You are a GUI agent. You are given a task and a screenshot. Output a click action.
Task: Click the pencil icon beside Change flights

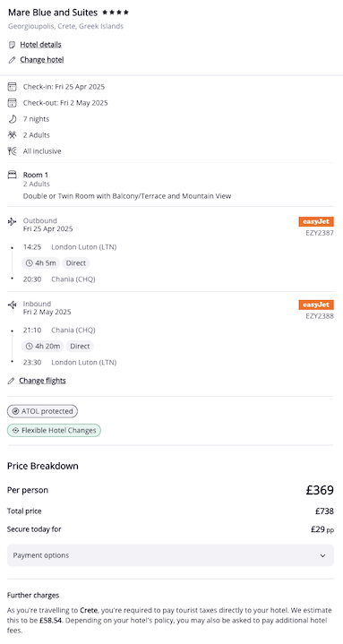tap(11, 381)
